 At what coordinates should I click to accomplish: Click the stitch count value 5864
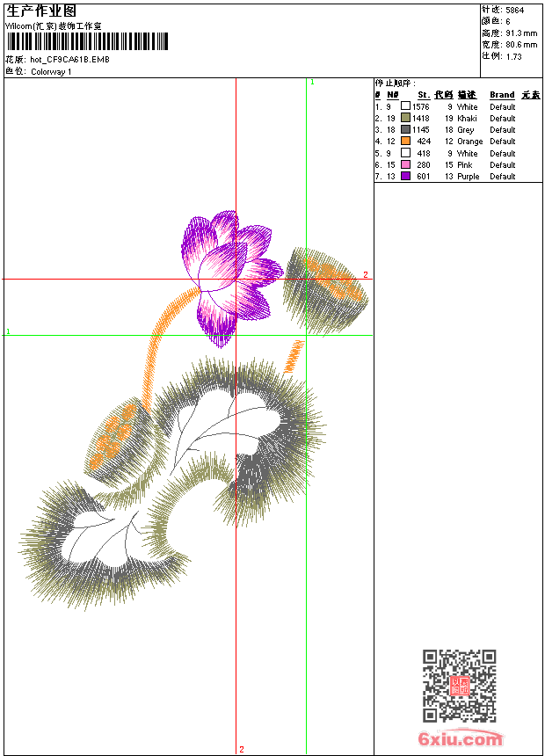click(x=514, y=11)
